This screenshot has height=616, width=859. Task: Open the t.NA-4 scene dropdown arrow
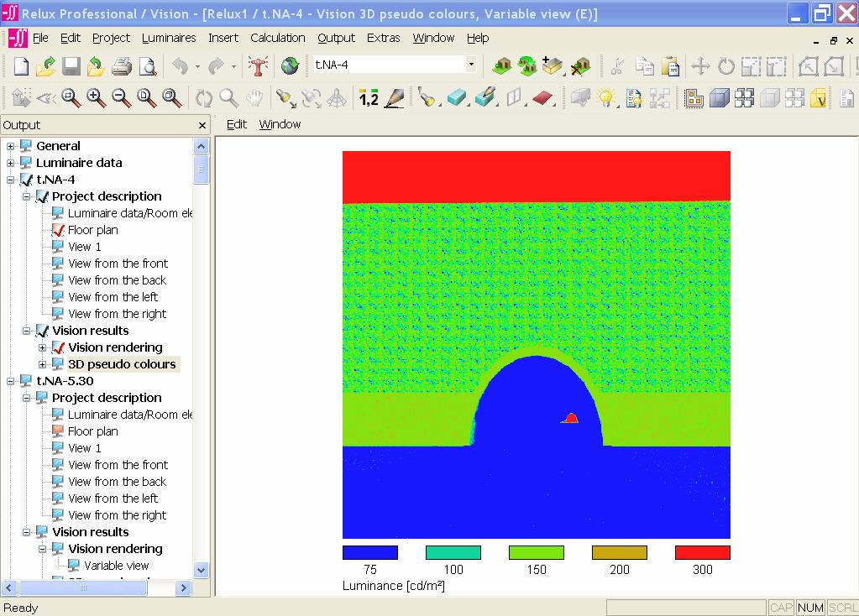tap(471, 65)
